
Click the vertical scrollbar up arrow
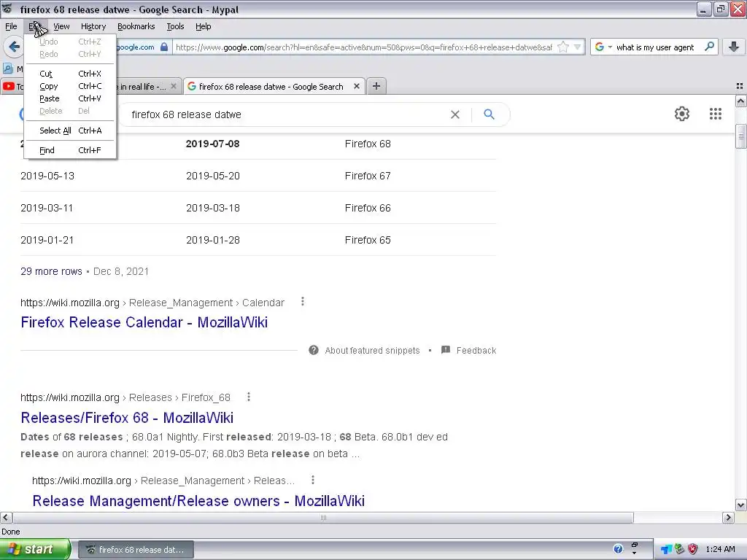pos(740,101)
